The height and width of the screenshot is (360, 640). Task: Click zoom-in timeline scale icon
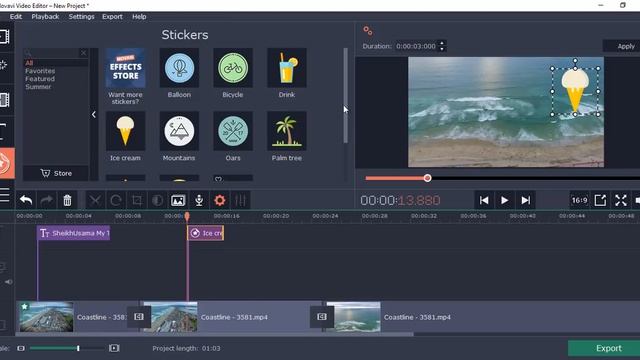(114, 348)
